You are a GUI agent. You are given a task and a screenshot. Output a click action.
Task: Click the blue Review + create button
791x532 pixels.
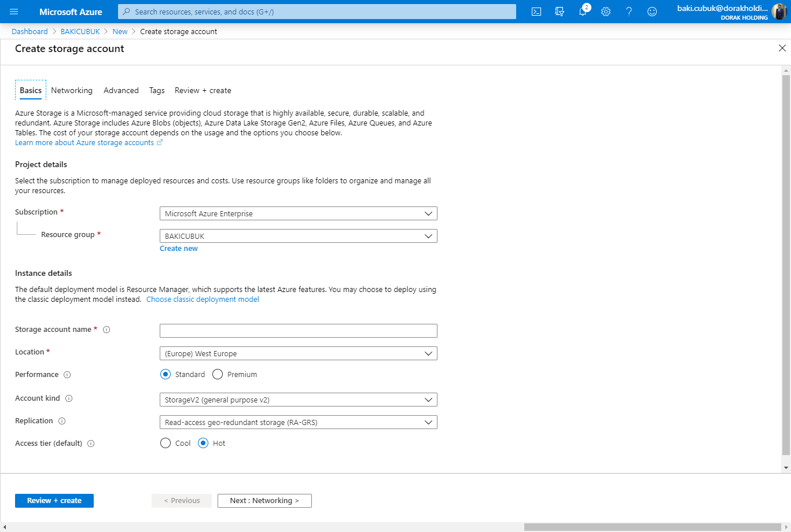point(54,500)
